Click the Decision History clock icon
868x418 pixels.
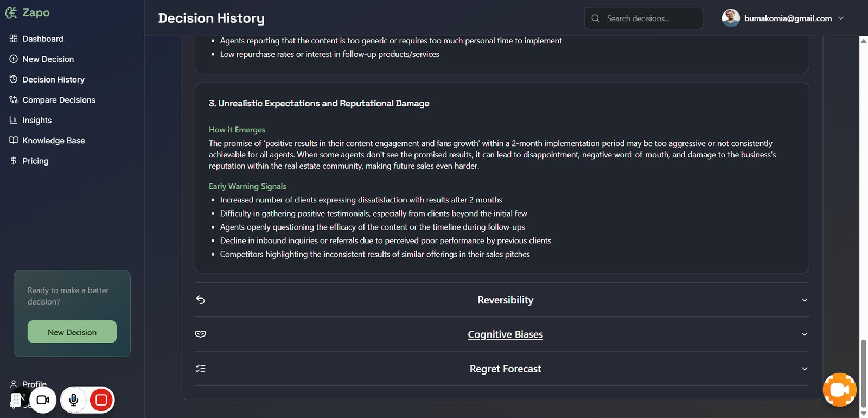pos(14,79)
